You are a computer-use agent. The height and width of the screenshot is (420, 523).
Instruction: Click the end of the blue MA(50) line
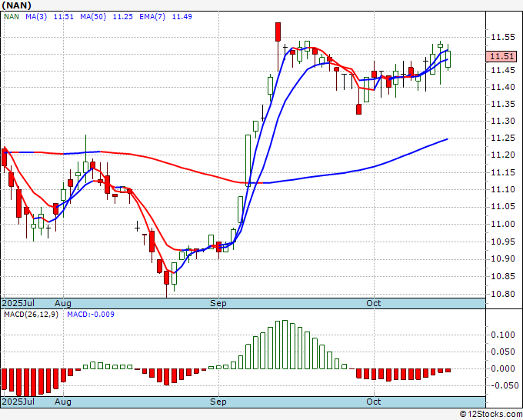447,139
